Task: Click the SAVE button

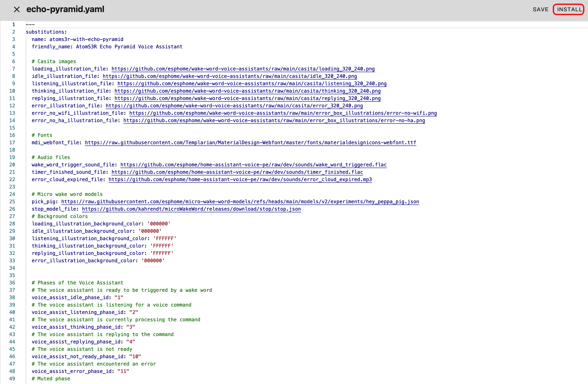Action: [540, 9]
